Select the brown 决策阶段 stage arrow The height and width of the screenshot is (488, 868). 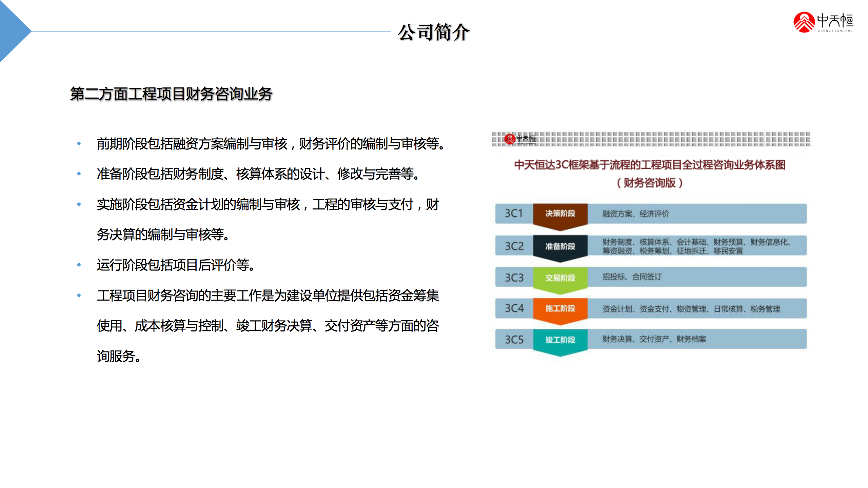click(560, 214)
